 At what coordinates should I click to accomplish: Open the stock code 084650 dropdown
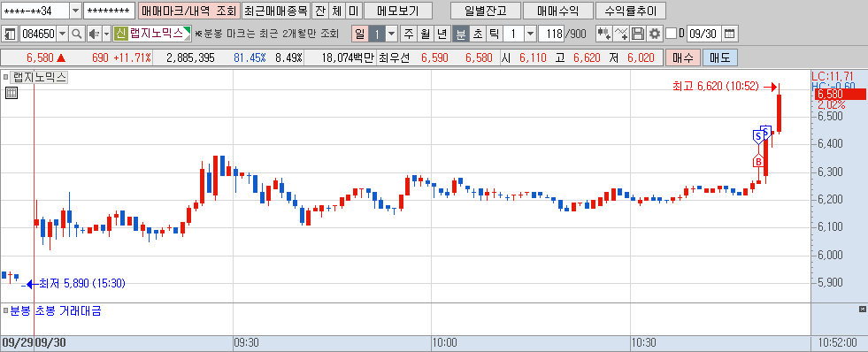(x=62, y=34)
